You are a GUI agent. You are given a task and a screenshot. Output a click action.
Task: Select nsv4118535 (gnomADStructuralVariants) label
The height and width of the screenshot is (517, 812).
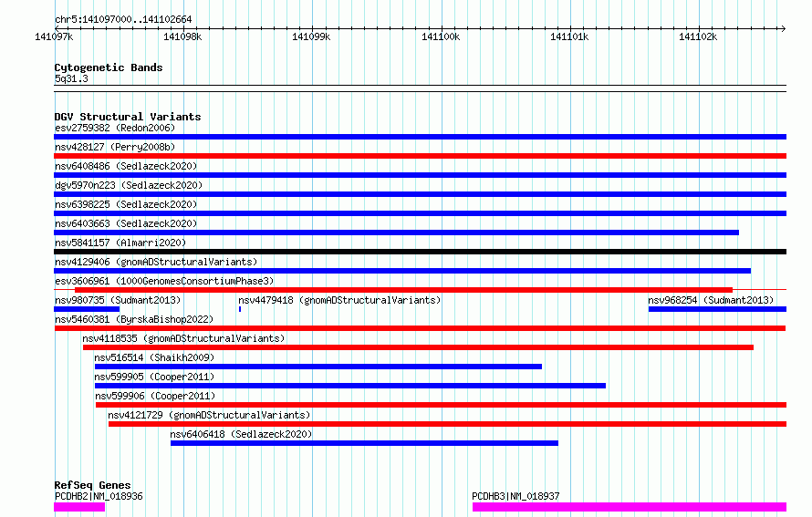[x=183, y=338]
